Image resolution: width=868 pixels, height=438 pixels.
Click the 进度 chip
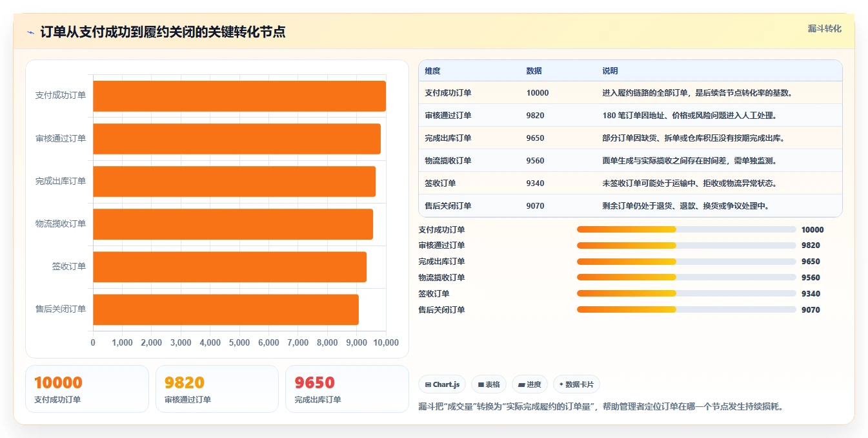pyautogui.click(x=530, y=384)
